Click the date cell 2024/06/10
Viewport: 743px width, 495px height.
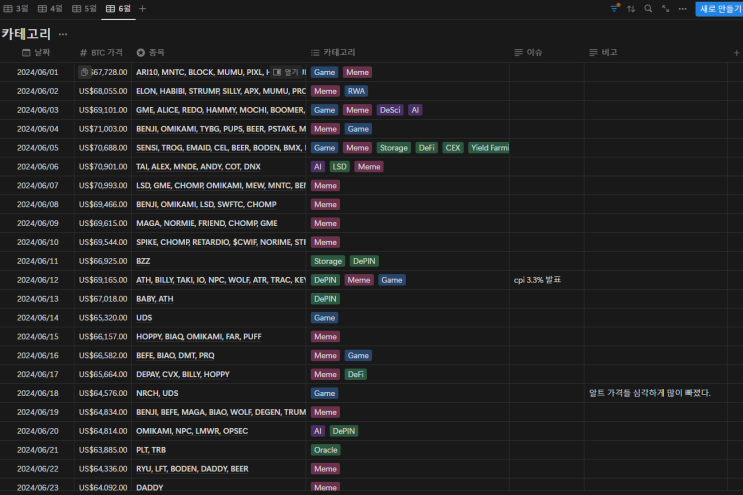(38, 242)
